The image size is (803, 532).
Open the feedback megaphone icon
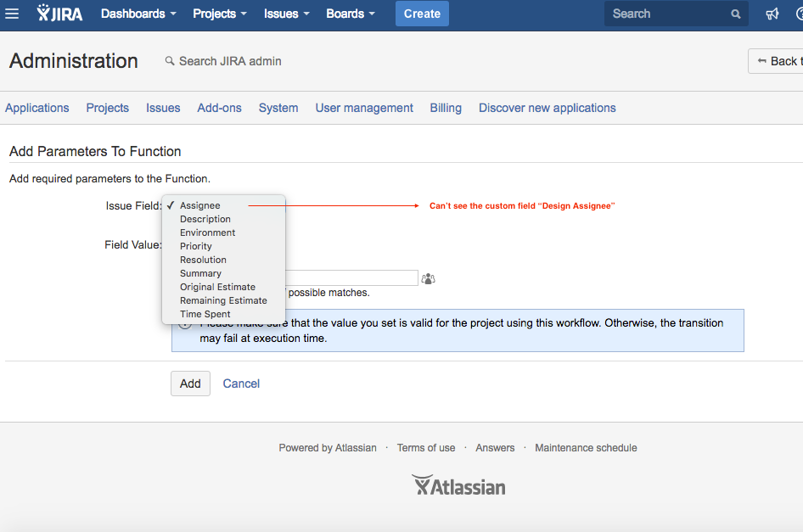[772, 14]
